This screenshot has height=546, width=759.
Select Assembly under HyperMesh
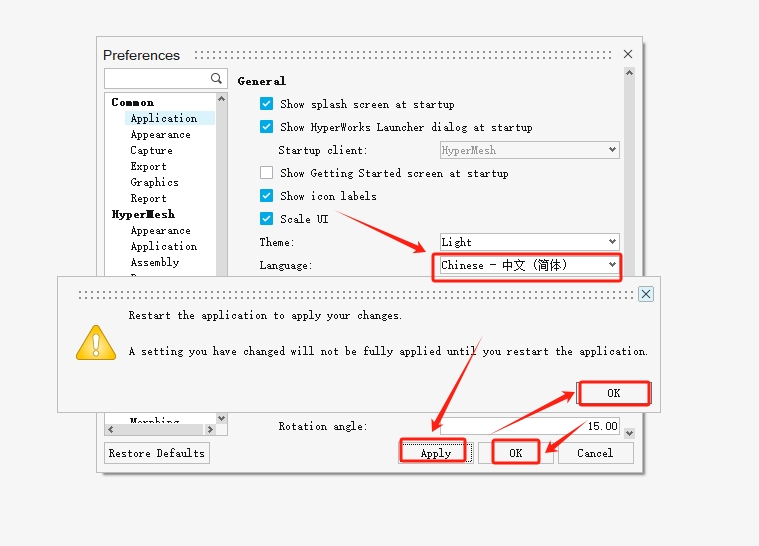[154, 262]
